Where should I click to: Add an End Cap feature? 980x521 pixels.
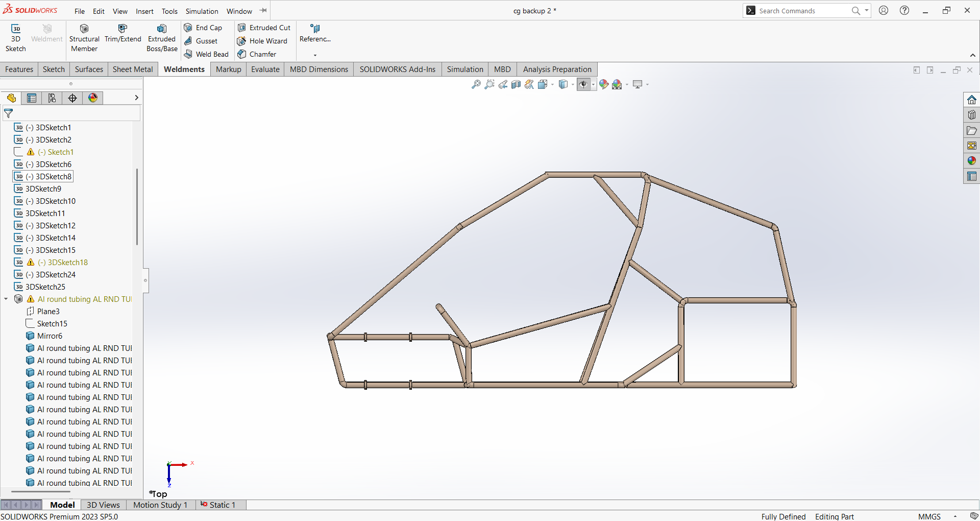coord(203,28)
